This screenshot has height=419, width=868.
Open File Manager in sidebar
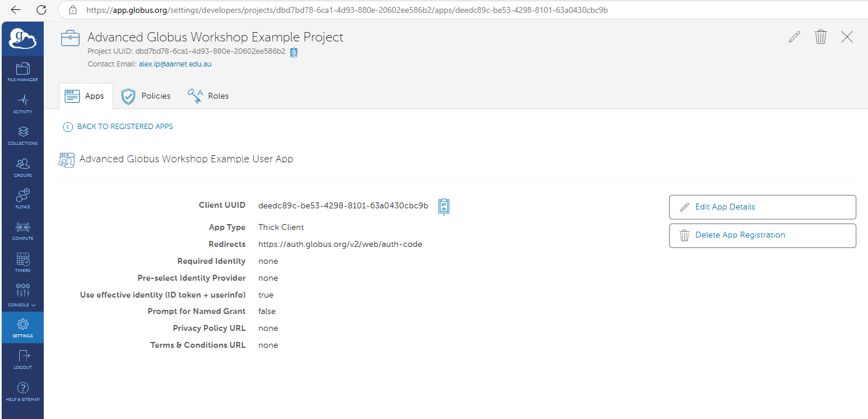[x=23, y=72]
